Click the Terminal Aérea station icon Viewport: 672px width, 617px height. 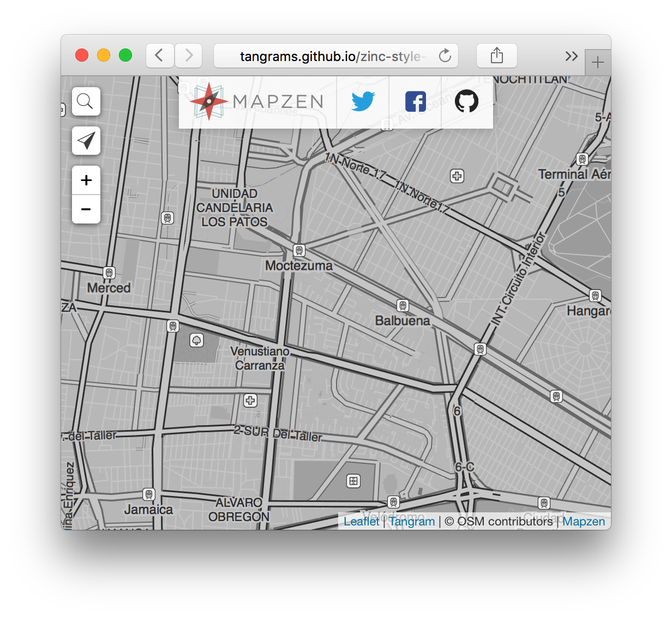tap(583, 160)
